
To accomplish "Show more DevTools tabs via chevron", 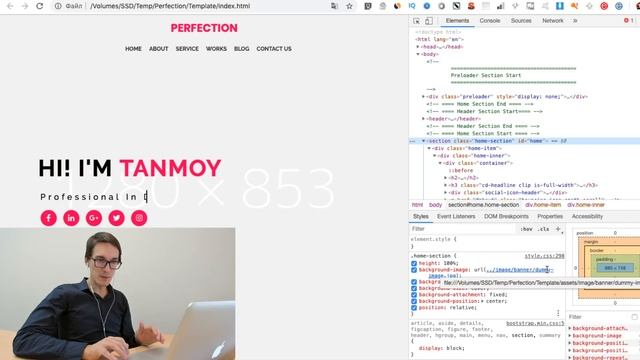I will click(575, 20).
